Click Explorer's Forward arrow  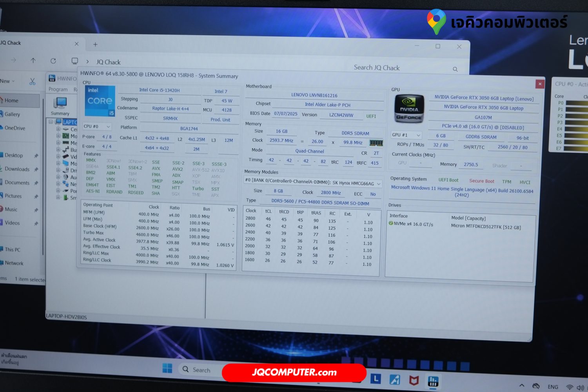pos(13,60)
